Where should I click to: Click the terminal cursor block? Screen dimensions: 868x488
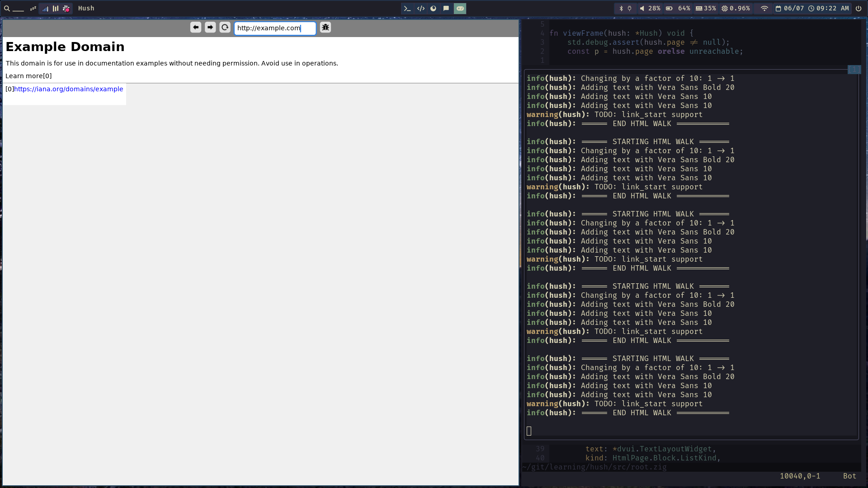pos(529,431)
